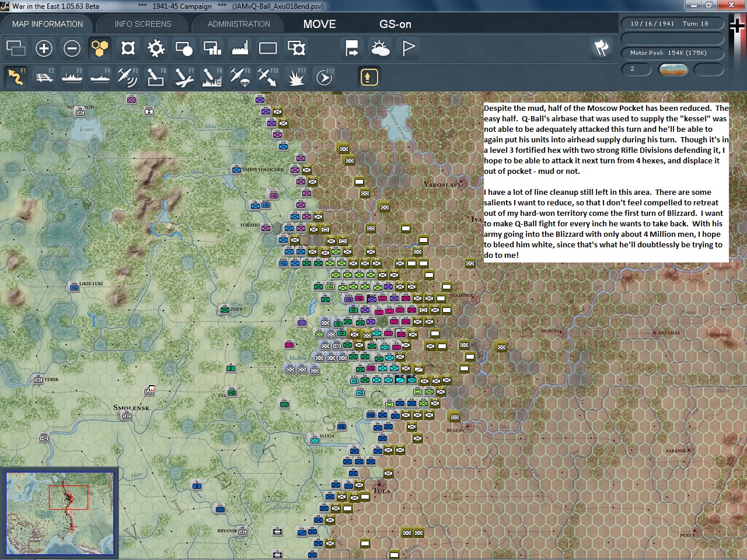Open the MAP INFORMATION tab

coord(47,24)
